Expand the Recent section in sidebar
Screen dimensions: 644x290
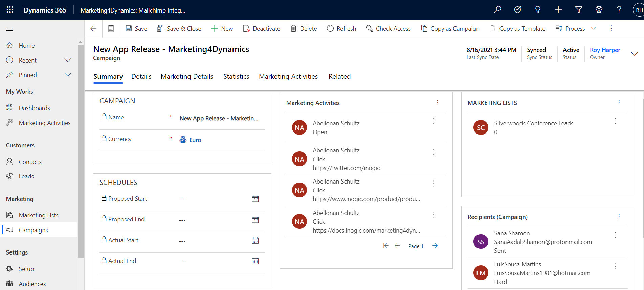pos(68,60)
